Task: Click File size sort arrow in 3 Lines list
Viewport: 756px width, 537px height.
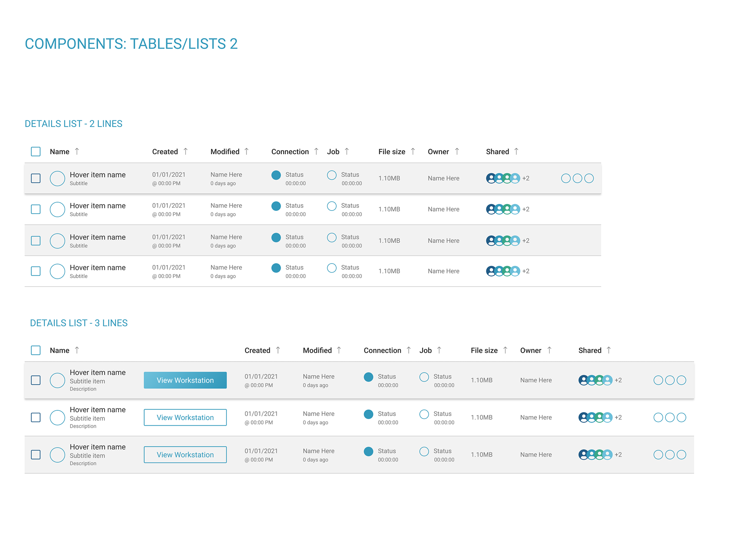Action: click(505, 350)
